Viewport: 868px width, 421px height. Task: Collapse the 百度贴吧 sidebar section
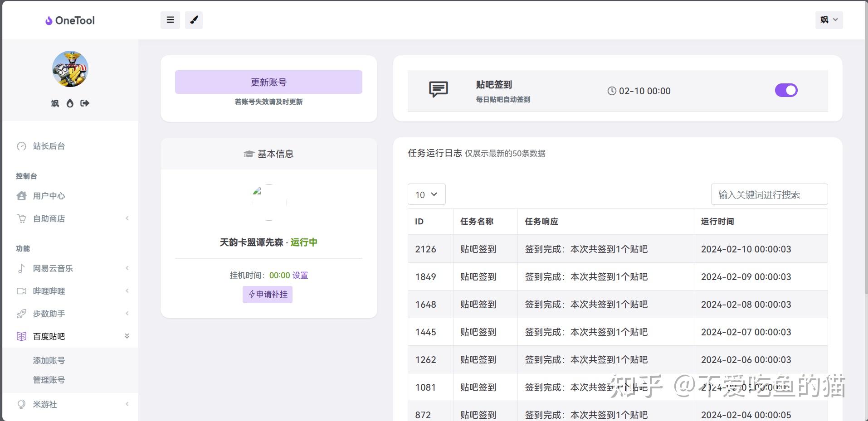coord(127,336)
